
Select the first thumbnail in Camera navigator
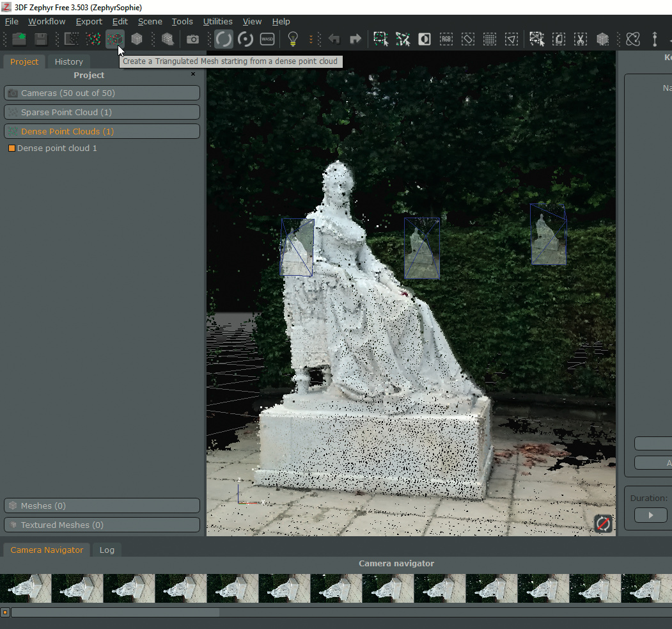pyautogui.click(x=26, y=588)
